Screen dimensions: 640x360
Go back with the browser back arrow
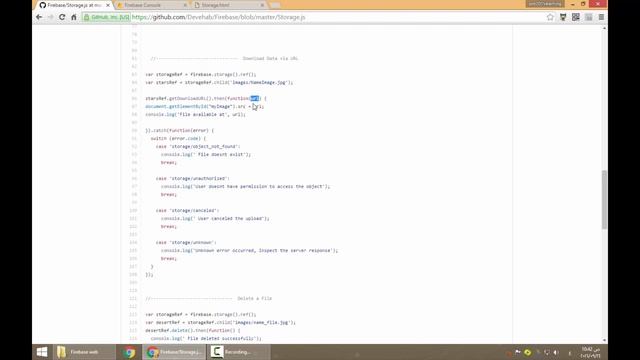tap(39, 17)
